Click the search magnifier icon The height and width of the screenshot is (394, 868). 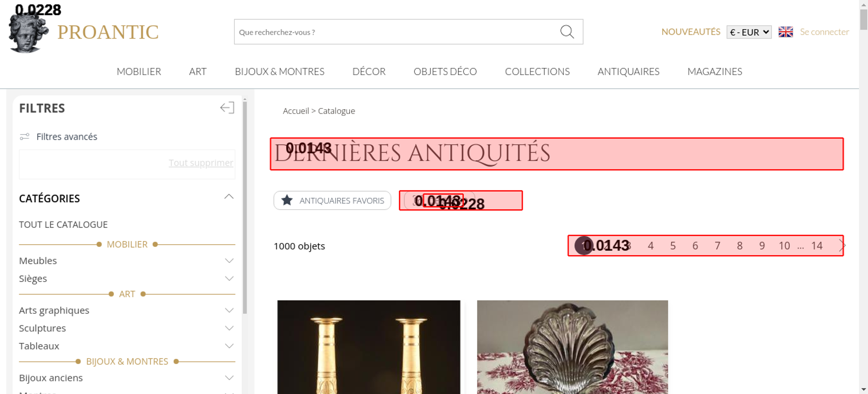pyautogui.click(x=567, y=32)
